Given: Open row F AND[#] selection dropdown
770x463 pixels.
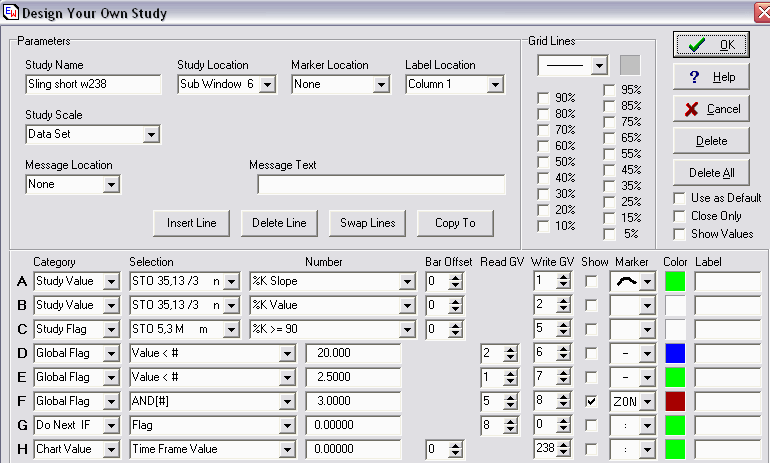Looking at the screenshot, I should (287, 402).
